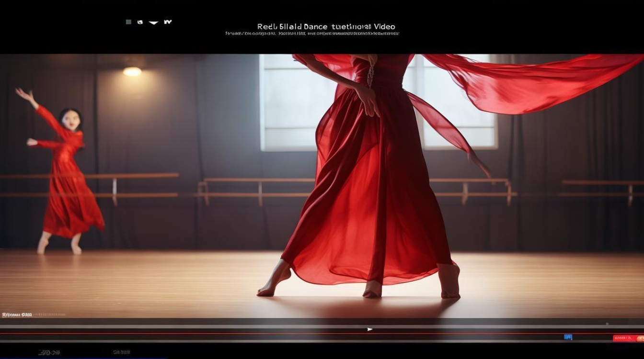644x359 pixels.
Task: Click the time readout at bottom left
Action: coord(49,353)
